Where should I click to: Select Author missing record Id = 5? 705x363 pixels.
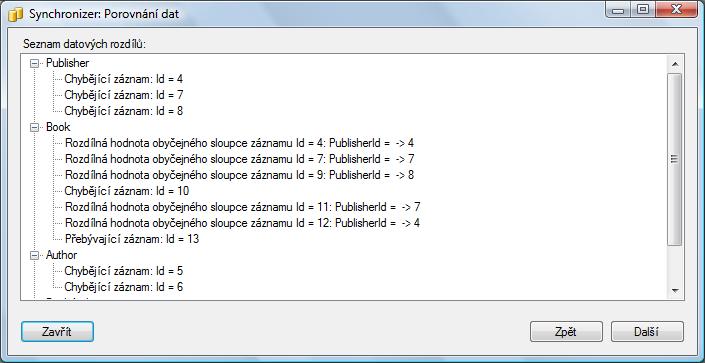coord(124,271)
